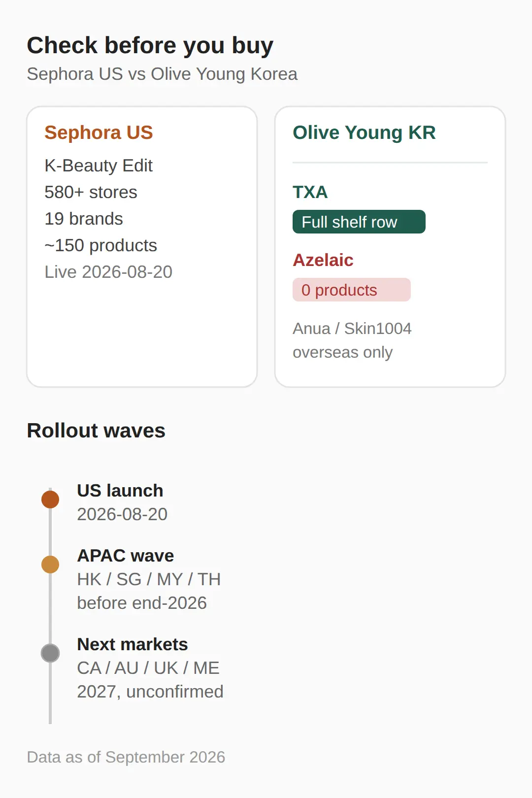Click the rust US launch timeline dot
Viewport: 532px width, 798px height.
pyautogui.click(x=50, y=499)
